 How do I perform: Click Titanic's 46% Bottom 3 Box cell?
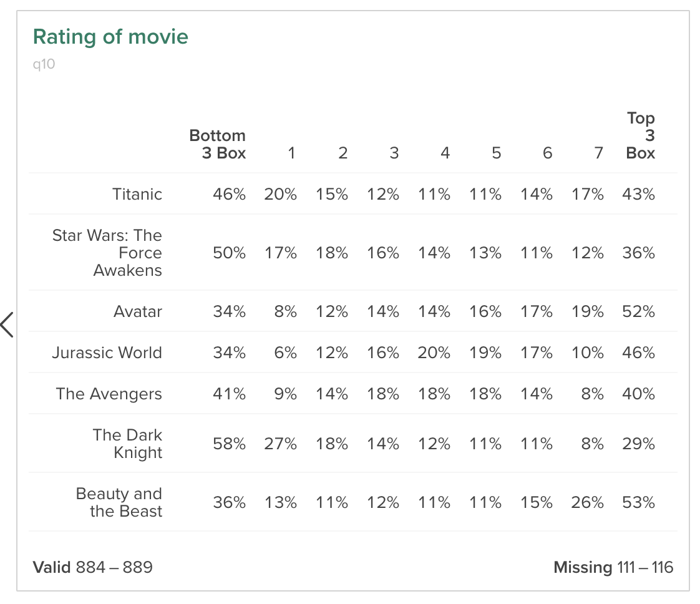(x=229, y=194)
